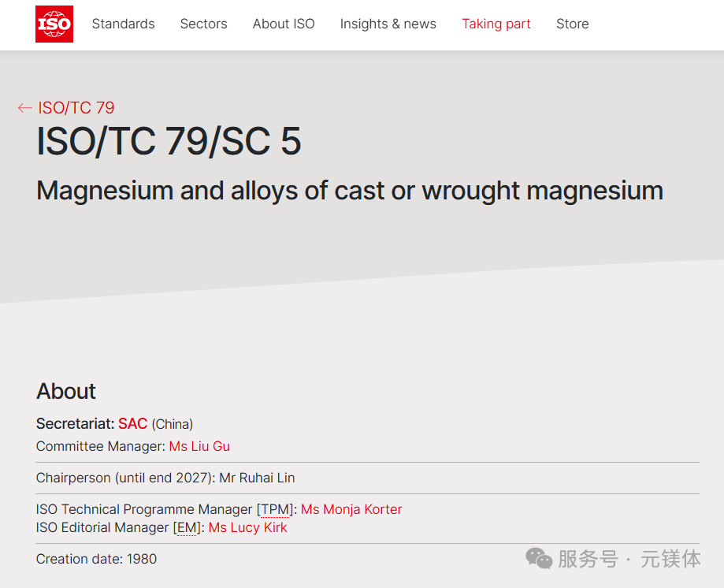Image resolution: width=724 pixels, height=588 pixels.
Task: Click the (China) country text
Action: 173,424
